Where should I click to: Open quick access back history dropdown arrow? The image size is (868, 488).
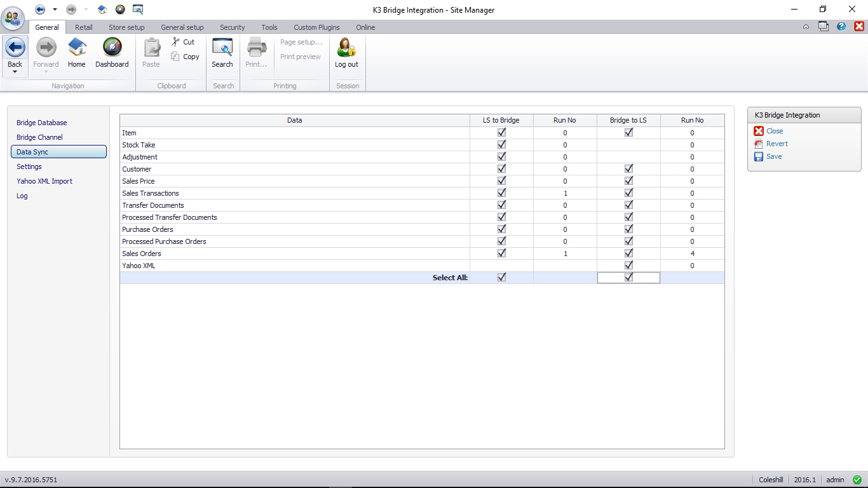(x=55, y=10)
